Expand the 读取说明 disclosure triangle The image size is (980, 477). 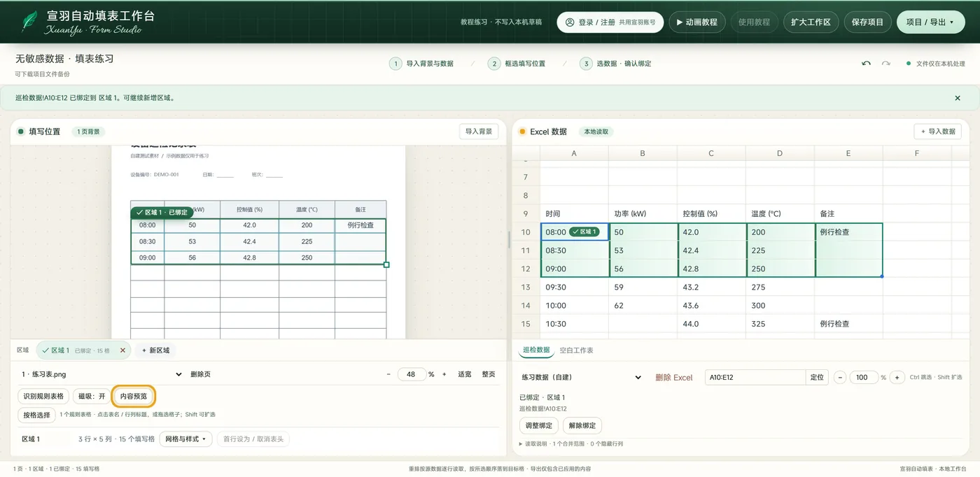click(x=521, y=443)
